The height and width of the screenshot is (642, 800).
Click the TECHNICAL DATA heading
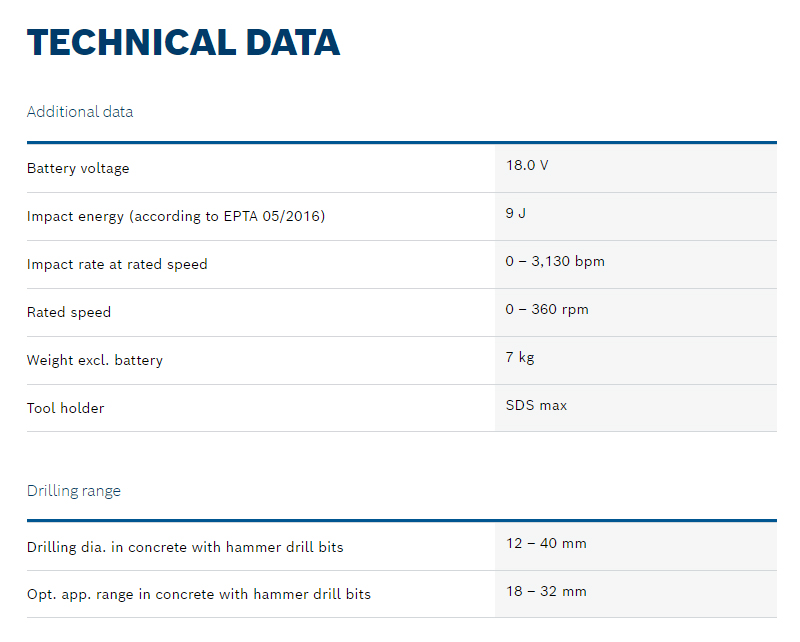[183, 43]
